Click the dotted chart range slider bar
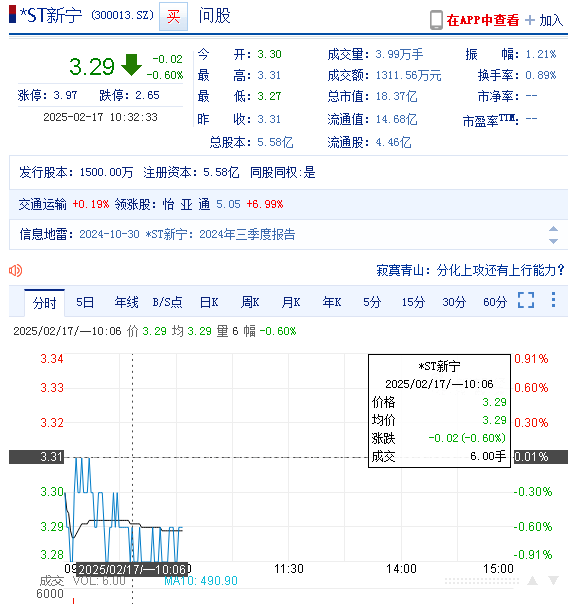This screenshot has width=568, height=604. pos(481,581)
